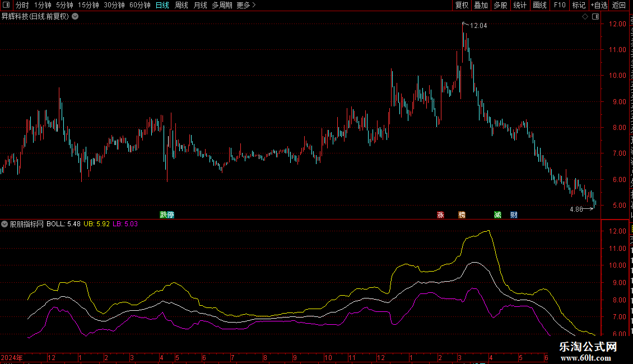633x364 pixels.
Task: Open 多股 multi-stock view
Action: tap(500, 5)
